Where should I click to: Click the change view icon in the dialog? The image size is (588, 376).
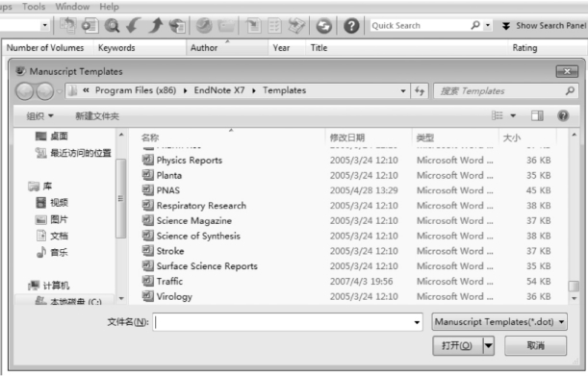click(x=497, y=115)
